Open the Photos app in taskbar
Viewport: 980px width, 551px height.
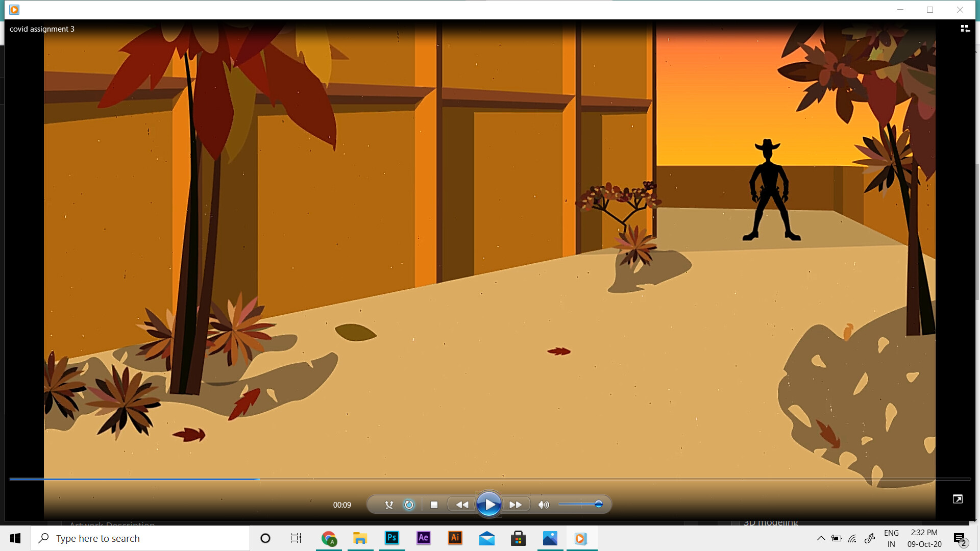[x=550, y=538]
